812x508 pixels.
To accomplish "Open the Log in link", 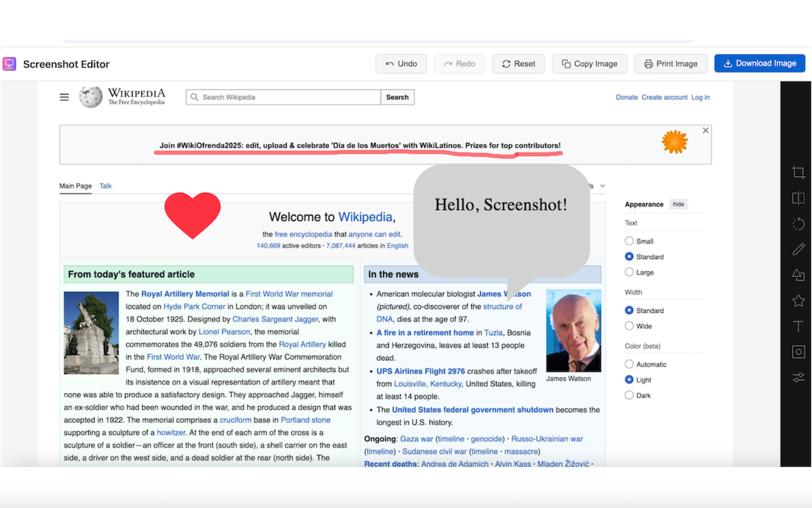I will pyautogui.click(x=700, y=97).
